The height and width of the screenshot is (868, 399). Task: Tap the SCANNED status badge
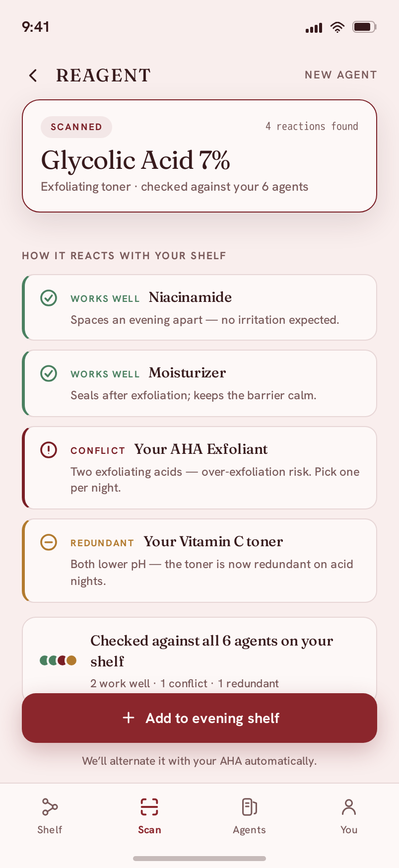tap(76, 127)
